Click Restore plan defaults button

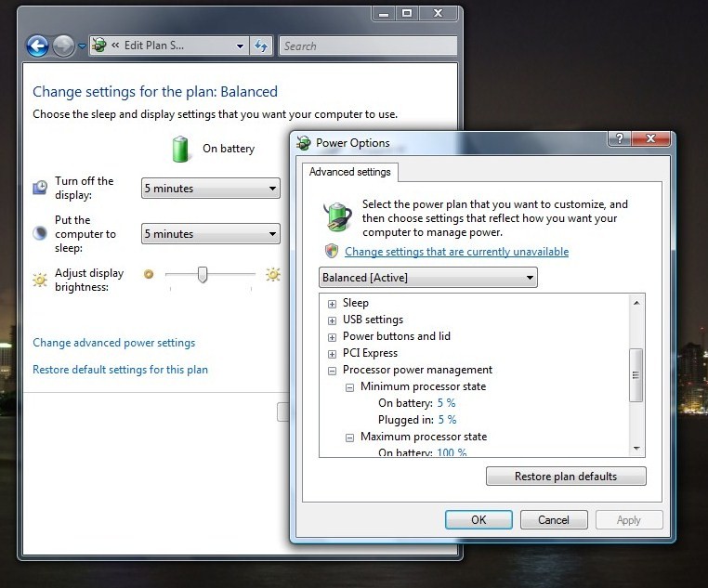(x=566, y=477)
